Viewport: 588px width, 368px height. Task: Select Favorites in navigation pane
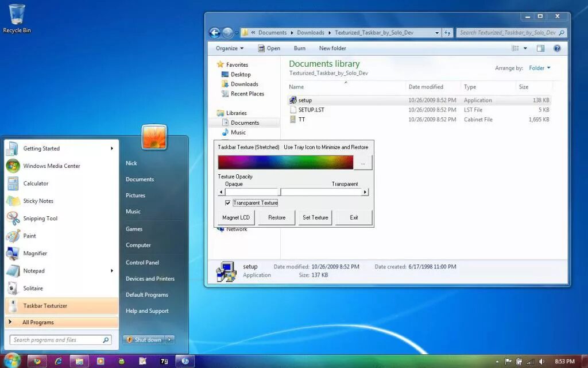(233, 64)
